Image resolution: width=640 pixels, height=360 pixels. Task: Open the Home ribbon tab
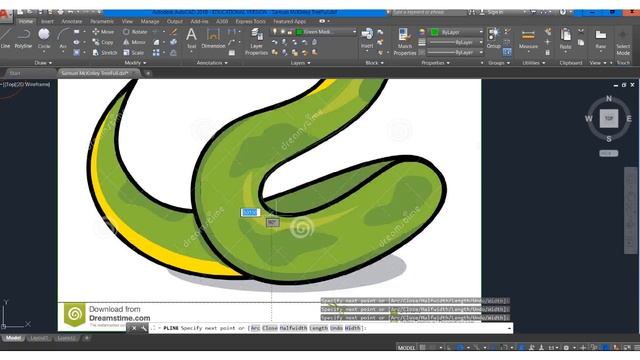[26, 21]
